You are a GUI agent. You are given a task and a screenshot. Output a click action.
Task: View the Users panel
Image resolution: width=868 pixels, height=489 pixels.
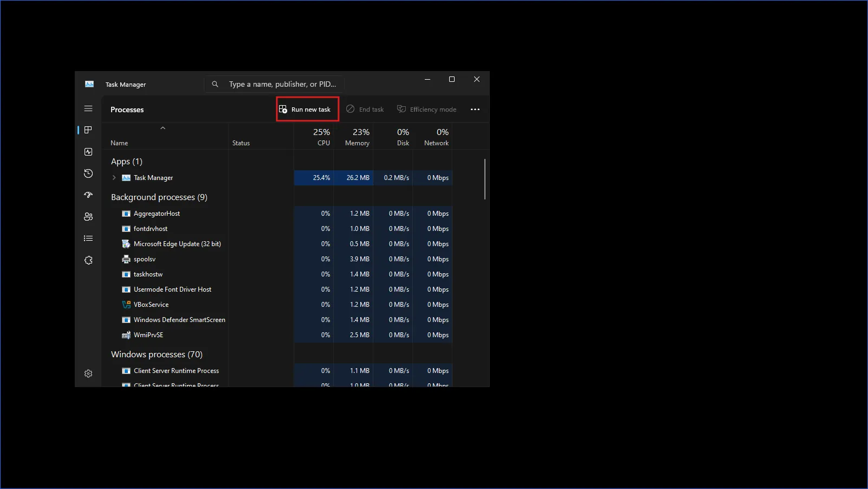click(88, 216)
